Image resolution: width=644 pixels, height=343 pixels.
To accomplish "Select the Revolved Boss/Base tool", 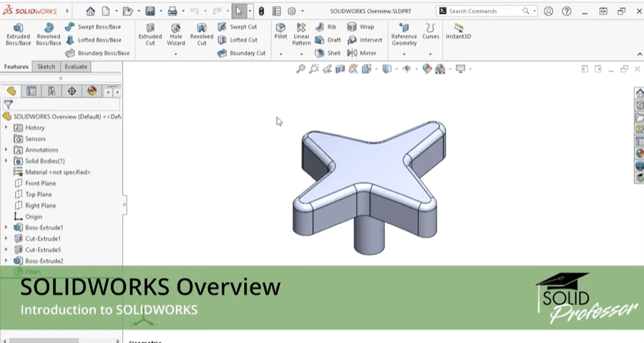I will click(x=49, y=34).
